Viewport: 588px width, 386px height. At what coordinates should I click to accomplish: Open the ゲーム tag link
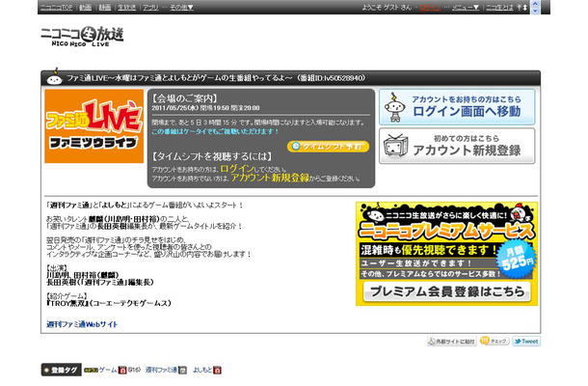tap(108, 370)
